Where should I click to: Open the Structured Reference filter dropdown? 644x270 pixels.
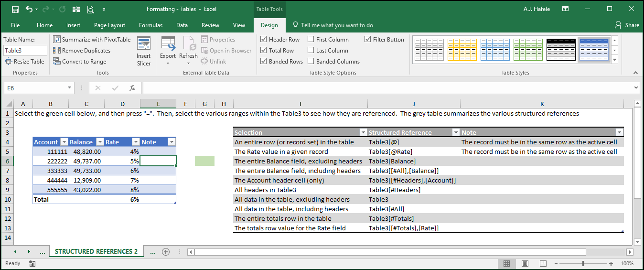pyautogui.click(x=456, y=132)
